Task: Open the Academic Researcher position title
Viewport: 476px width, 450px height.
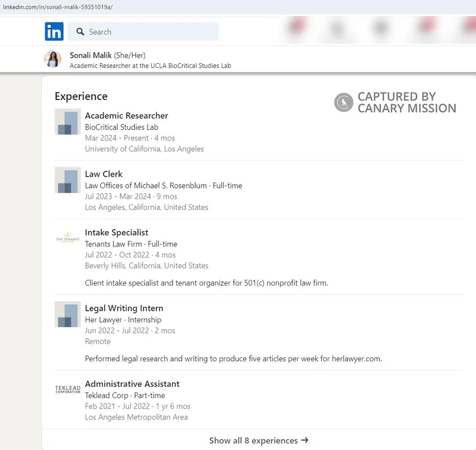Action: (x=126, y=115)
